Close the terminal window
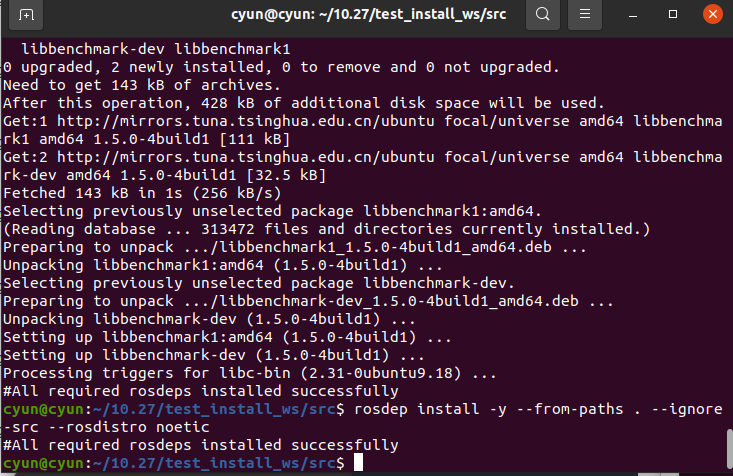 click(713, 14)
